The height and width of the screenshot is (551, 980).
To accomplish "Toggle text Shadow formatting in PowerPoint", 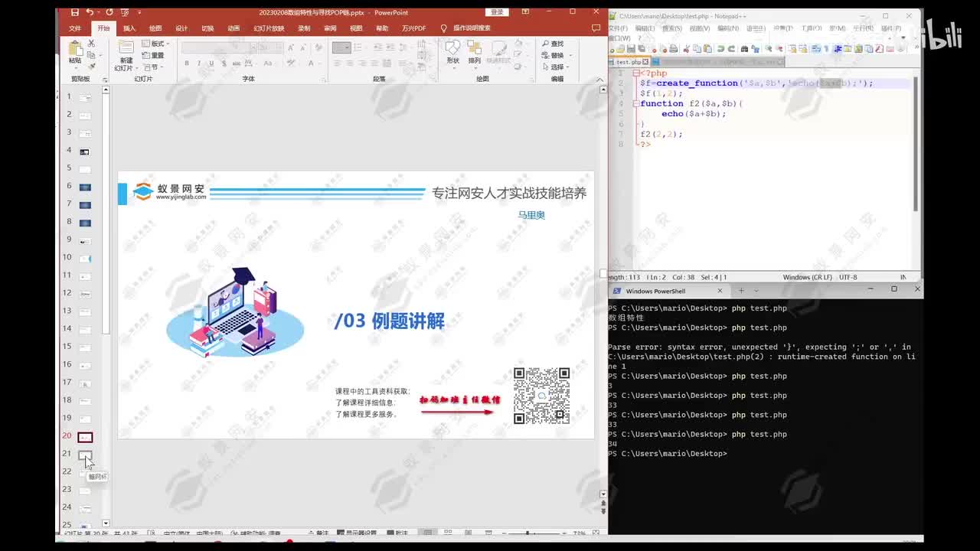I will point(224,64).
